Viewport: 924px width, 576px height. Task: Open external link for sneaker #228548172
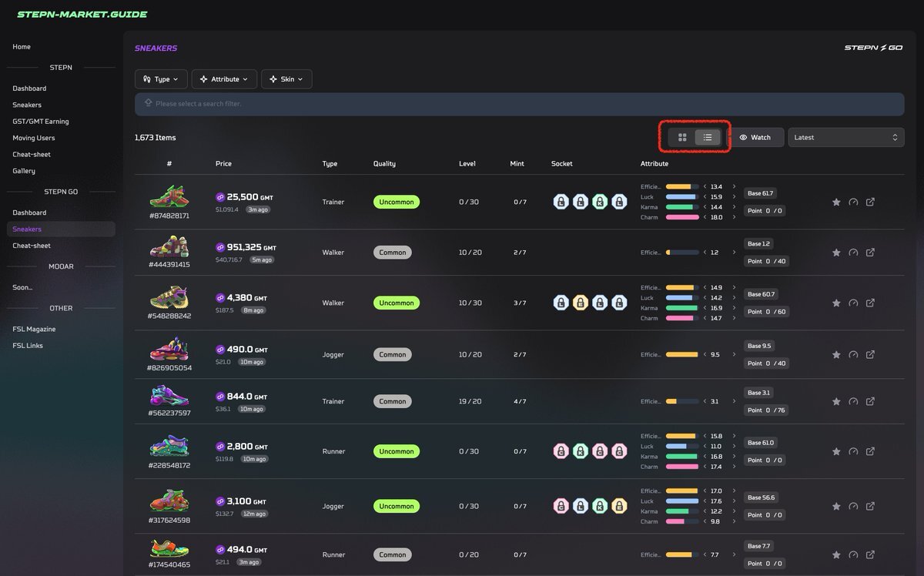pyautogui.click(x=870, y=451)
